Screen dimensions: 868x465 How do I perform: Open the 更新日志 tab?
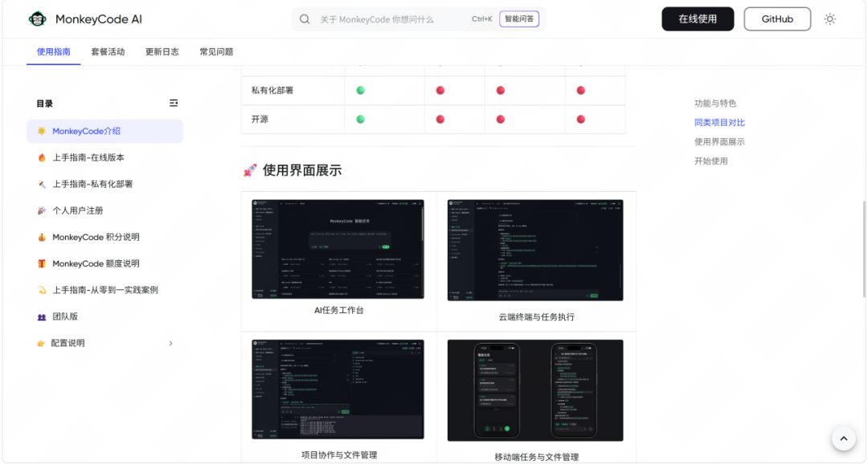pyautogui.click(x=162, y=52)
